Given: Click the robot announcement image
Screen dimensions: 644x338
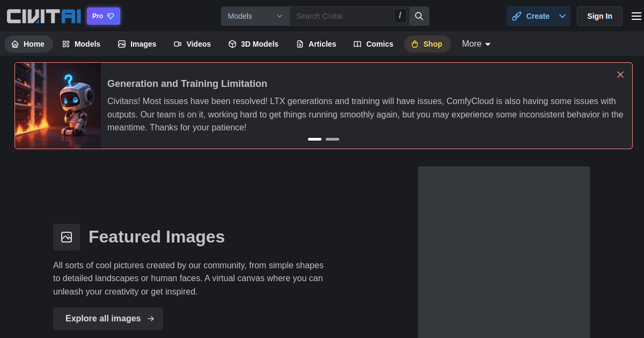Looking at the screenshot, I should [x=58, y=106].
